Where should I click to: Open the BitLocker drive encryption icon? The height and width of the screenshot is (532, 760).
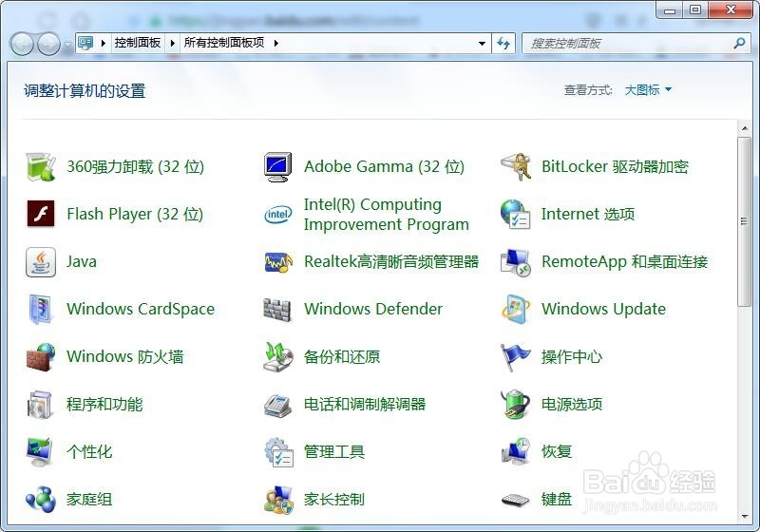516,166
